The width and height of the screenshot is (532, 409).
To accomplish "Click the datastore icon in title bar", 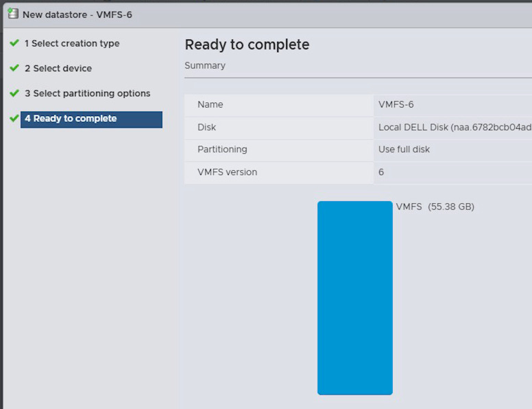I will [x=13, y=14].
